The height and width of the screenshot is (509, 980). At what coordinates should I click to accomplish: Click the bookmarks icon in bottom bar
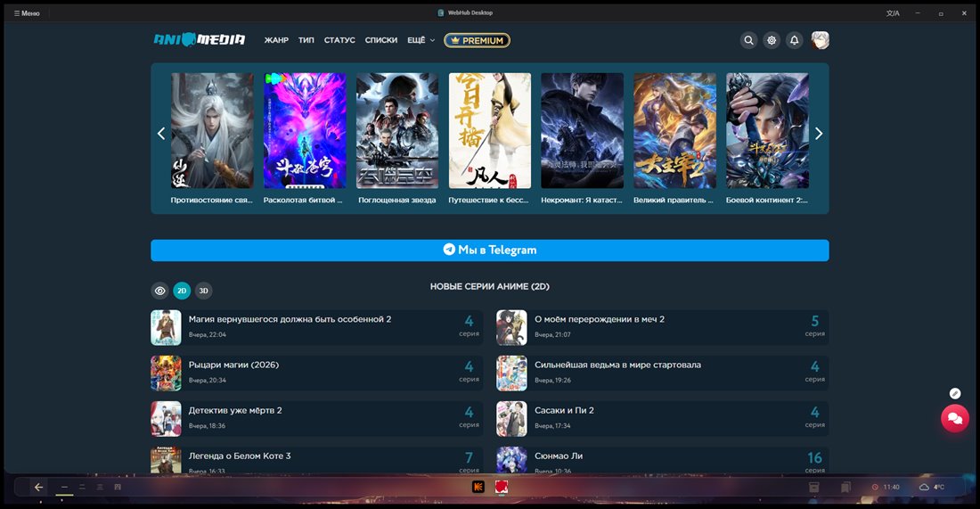pos(845,487)
